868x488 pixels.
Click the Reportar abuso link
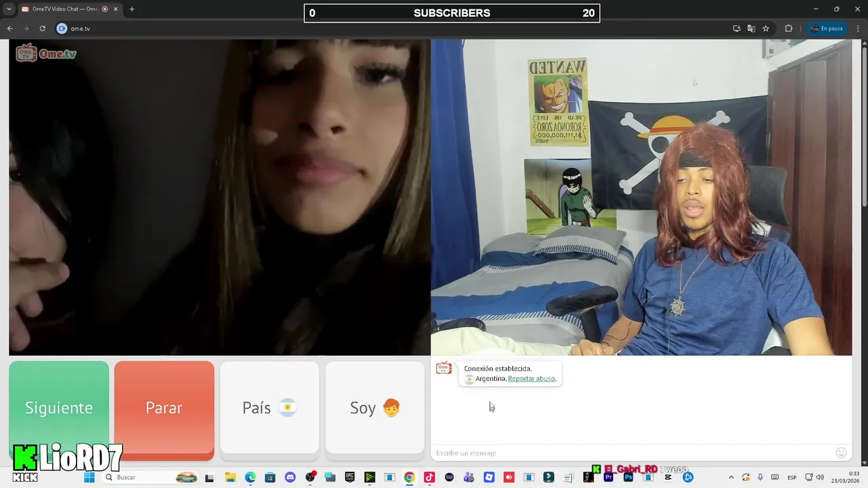[532, 378]
